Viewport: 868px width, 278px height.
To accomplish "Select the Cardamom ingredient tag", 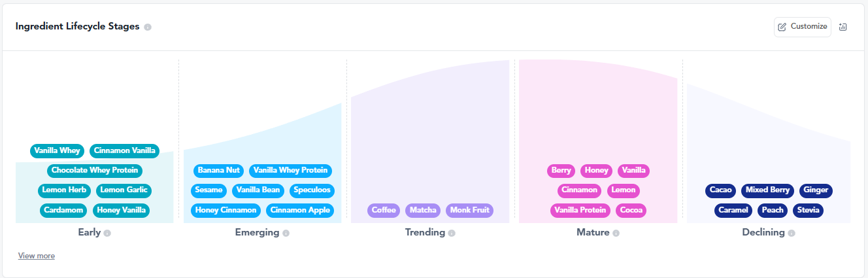I will point(63,211).
